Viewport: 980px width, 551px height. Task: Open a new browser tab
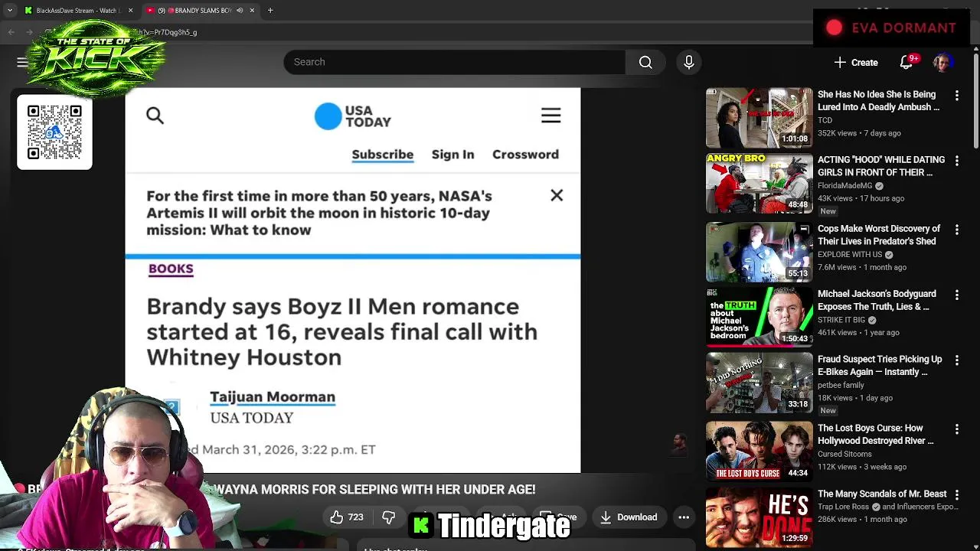point(270,11)
